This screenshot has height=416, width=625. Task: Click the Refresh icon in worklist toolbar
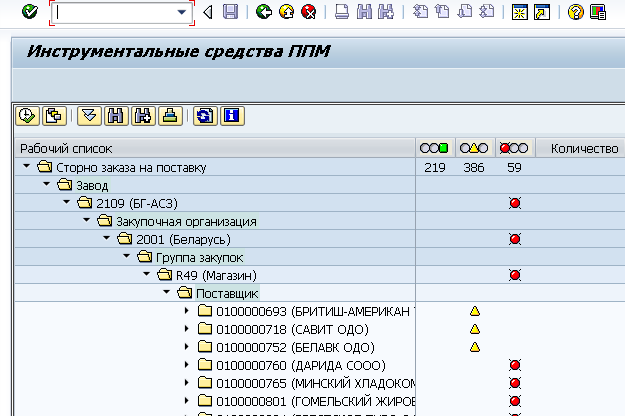point(204,115)
